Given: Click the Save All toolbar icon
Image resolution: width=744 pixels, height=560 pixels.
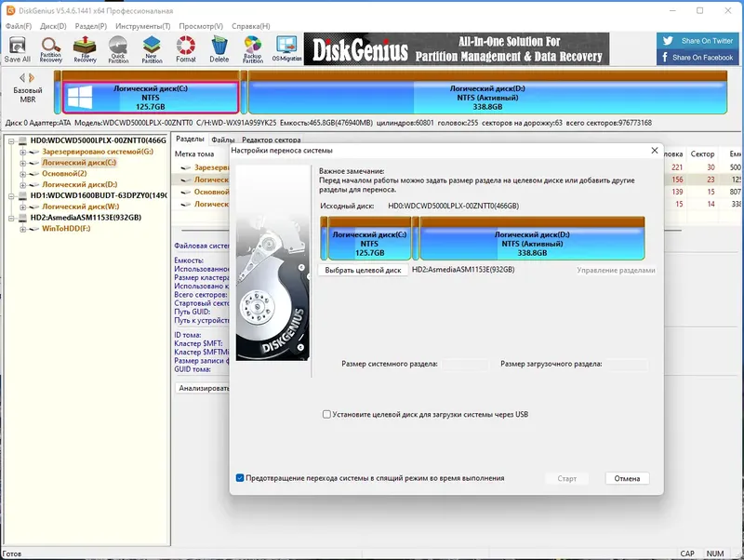Looking at the screenshot, I should 18,49.
